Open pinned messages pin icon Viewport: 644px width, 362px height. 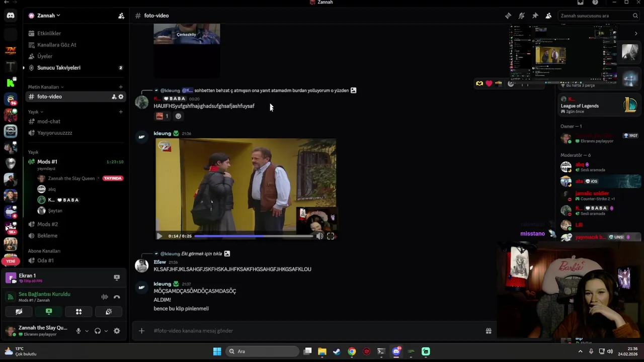pyautogui.click(x=535, y=16)
